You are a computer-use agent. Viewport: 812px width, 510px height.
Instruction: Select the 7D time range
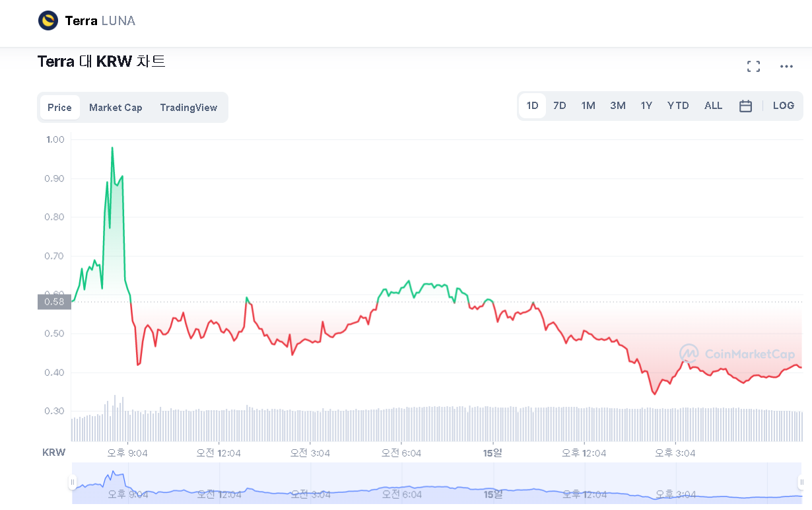[x=559, y=106]
